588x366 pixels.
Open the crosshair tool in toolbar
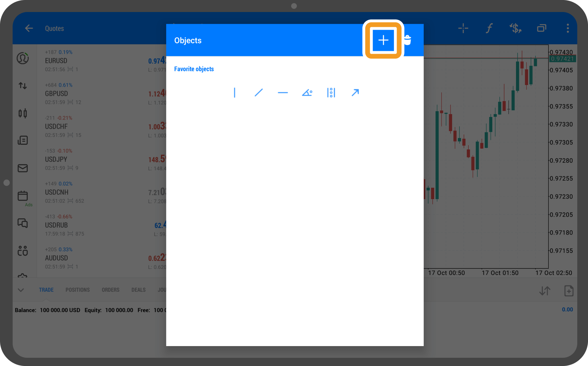pyautogui.click(x=463, y=28)
